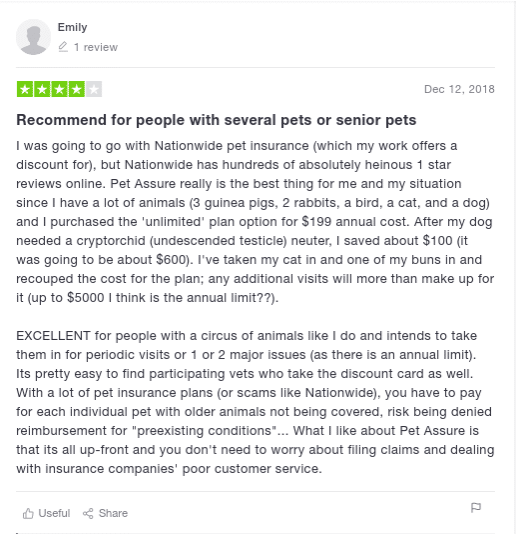Open the '1 review' link
Image resolution: width=516 pixels, height=534 pixels.
96,47
